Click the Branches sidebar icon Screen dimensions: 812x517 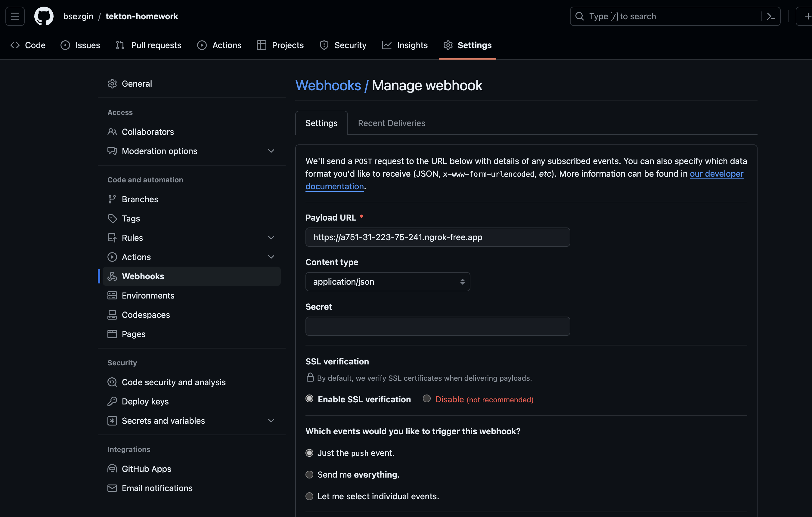[112, 199]
